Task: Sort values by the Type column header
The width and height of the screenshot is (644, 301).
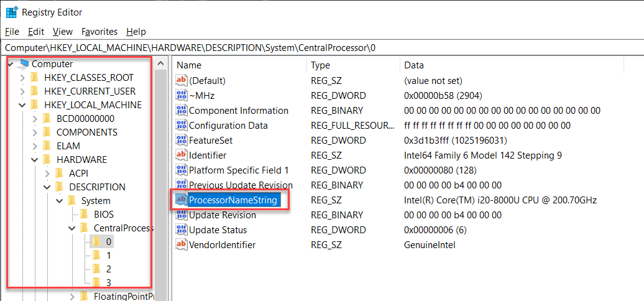Action: (353, 65)
